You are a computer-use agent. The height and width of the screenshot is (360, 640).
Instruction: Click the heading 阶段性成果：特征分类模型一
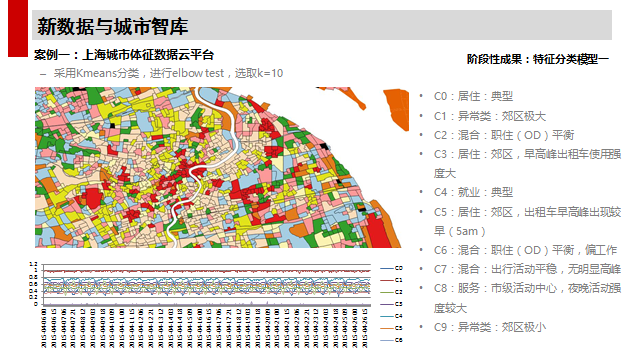coord(538,59)
